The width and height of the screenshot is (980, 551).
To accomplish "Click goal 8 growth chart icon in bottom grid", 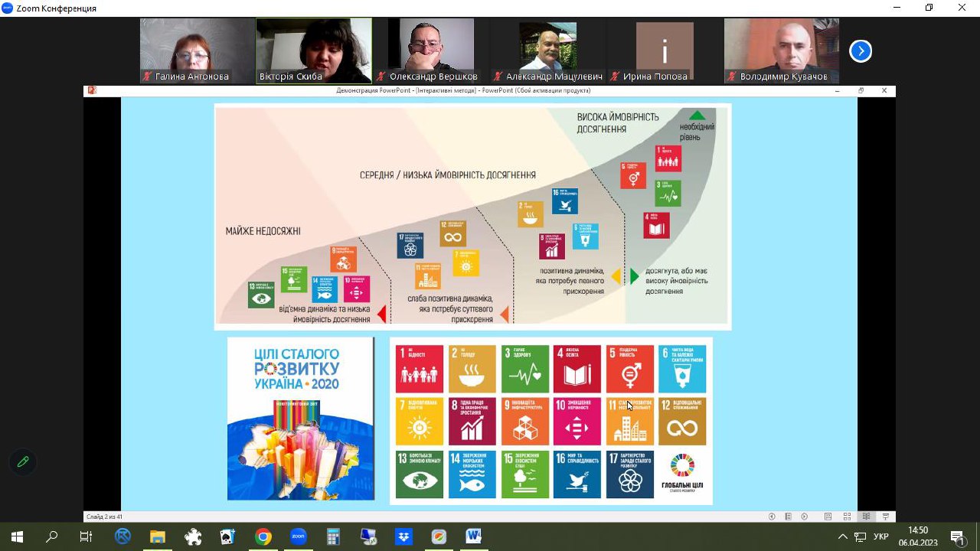I will [x=472, y=421].
